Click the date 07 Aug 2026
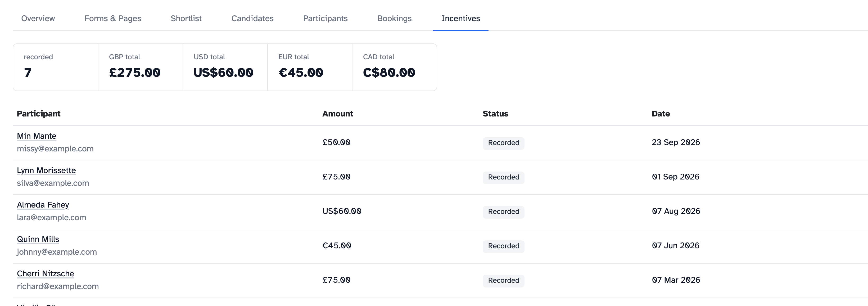868x306 pixels. [x=676, y=211]
